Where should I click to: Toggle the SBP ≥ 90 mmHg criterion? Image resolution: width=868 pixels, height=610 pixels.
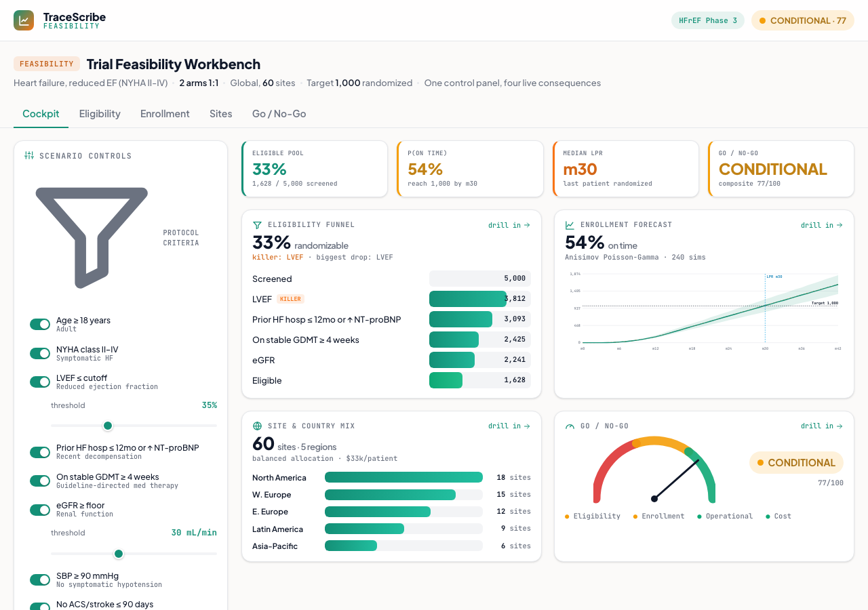[x=40, y=579]
